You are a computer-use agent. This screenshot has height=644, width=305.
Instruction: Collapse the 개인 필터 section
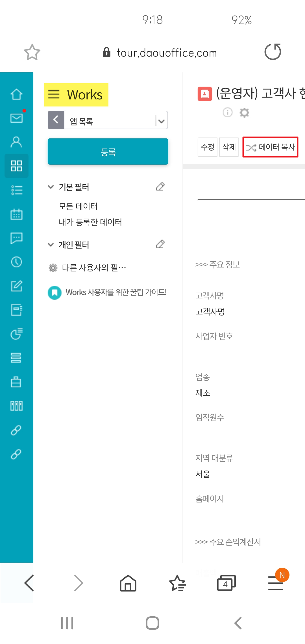51,245
